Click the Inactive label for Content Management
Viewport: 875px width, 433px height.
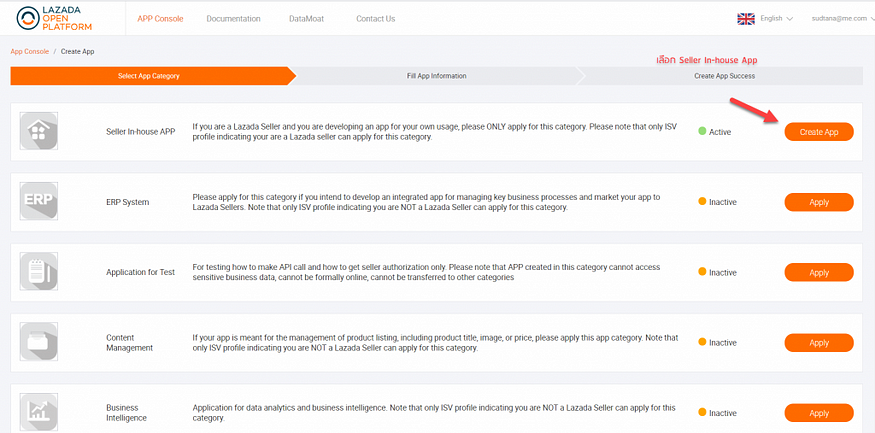tap(723, 343)
